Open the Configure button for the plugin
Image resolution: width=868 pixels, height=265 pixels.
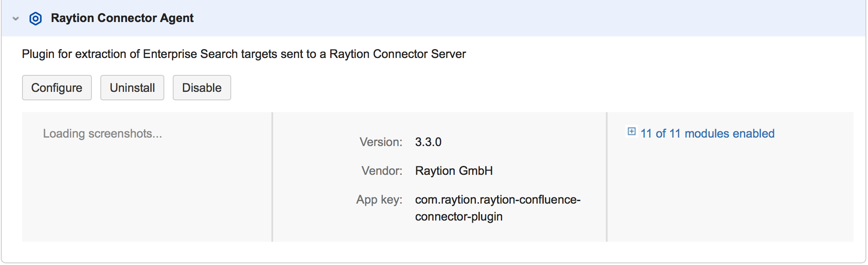57,88
